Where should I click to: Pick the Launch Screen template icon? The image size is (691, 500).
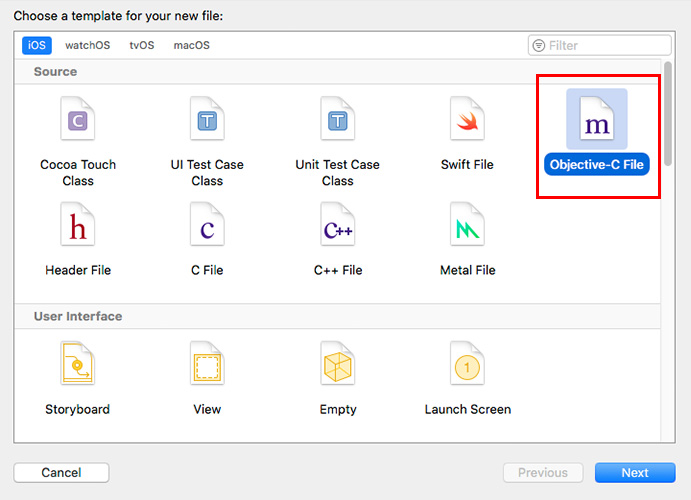[467, 363]
